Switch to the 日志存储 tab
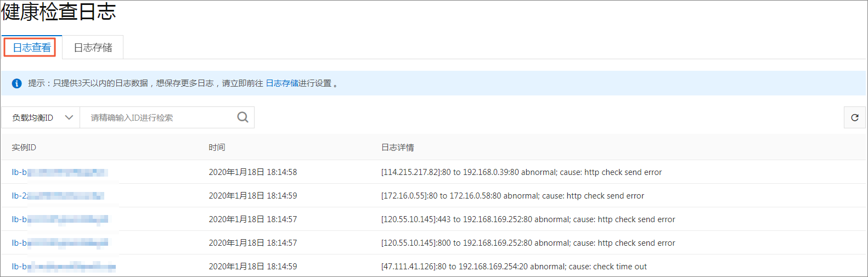Screen dimensions: 868x277 click(x=93, y=48)
